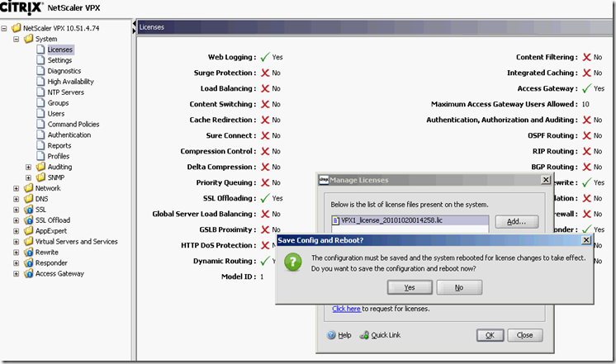Click the DNS folder icon

[x=28, y=198]
